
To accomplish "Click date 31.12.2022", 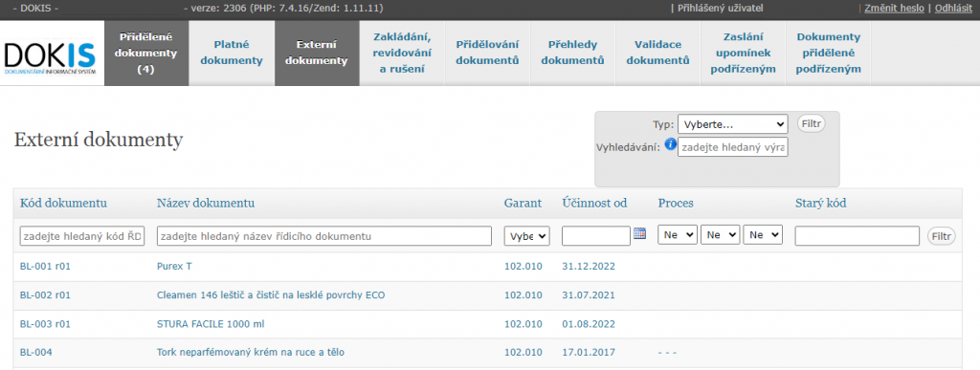I will pos(589,267).
